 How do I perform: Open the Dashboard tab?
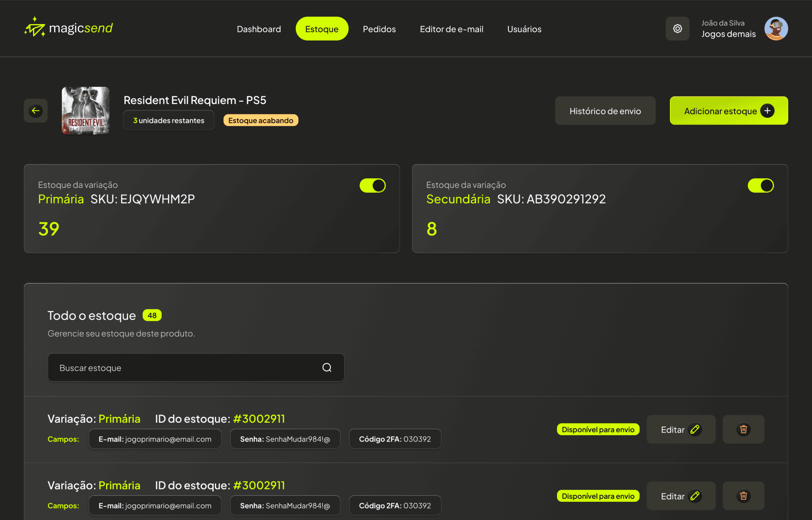pos(259,29)
